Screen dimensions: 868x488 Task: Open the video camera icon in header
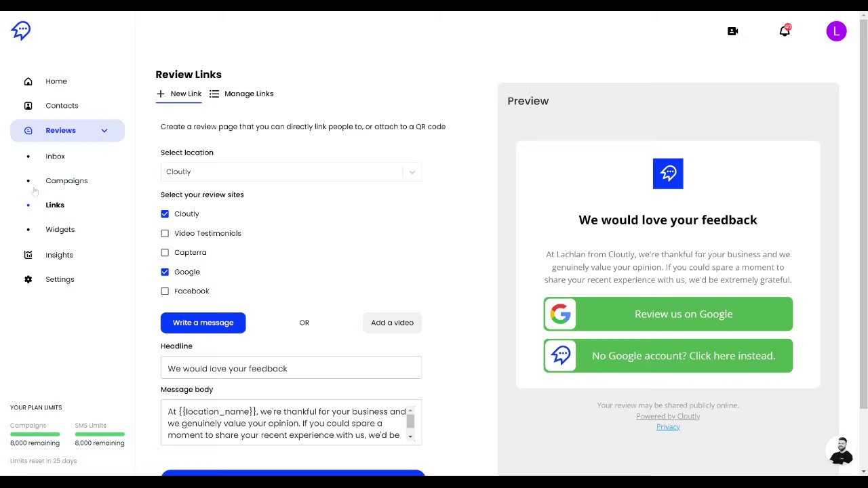(x=732, y=31)
